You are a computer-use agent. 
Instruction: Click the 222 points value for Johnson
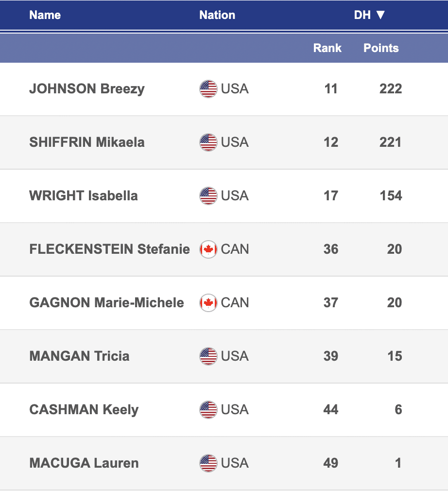tap(391, 89)
